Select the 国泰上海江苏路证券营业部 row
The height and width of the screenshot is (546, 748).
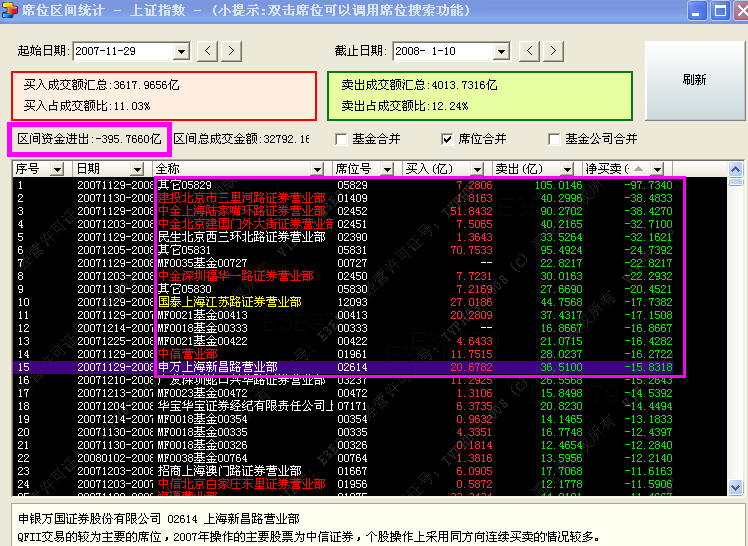coord(229,301)
